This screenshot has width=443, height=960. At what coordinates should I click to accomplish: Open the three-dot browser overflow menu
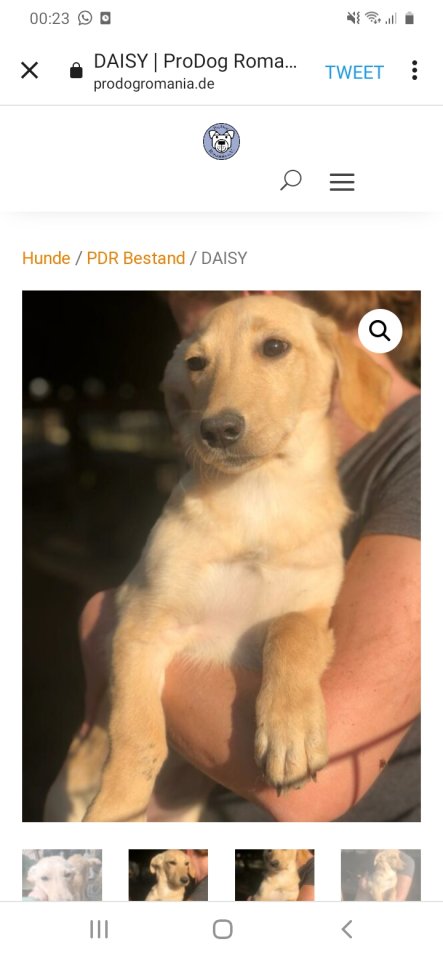point(414,70)
